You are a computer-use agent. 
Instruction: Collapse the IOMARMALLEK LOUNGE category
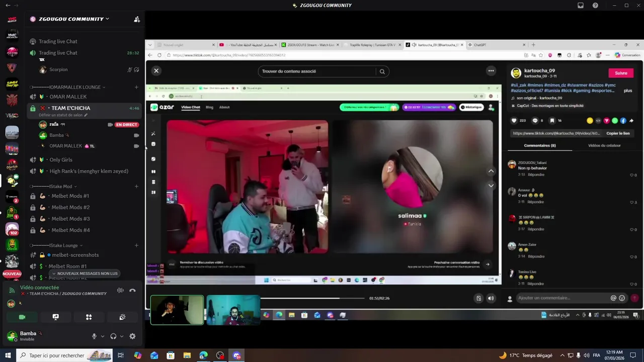coord(67,87)
